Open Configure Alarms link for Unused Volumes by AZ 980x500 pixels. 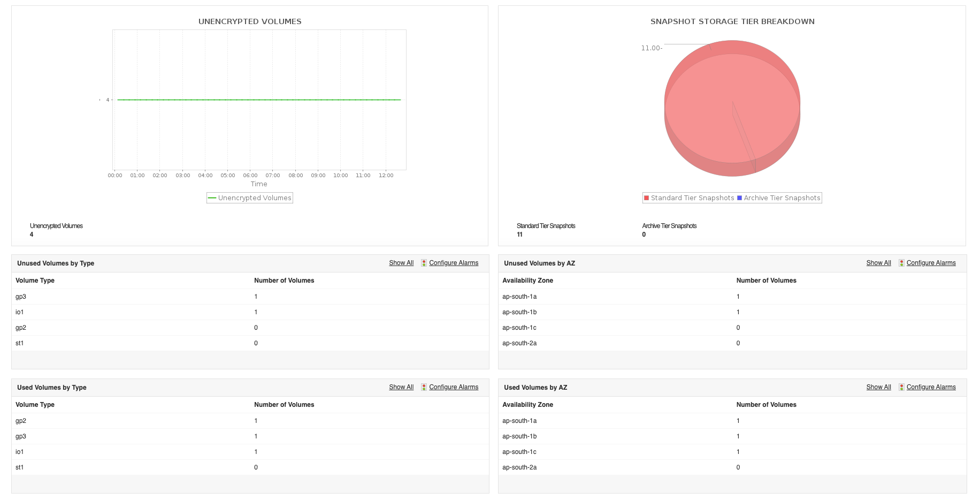(x=931, y=263)
